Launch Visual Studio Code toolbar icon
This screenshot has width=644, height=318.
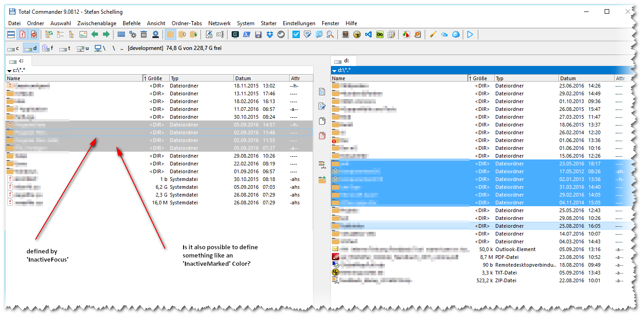(368, 34)
